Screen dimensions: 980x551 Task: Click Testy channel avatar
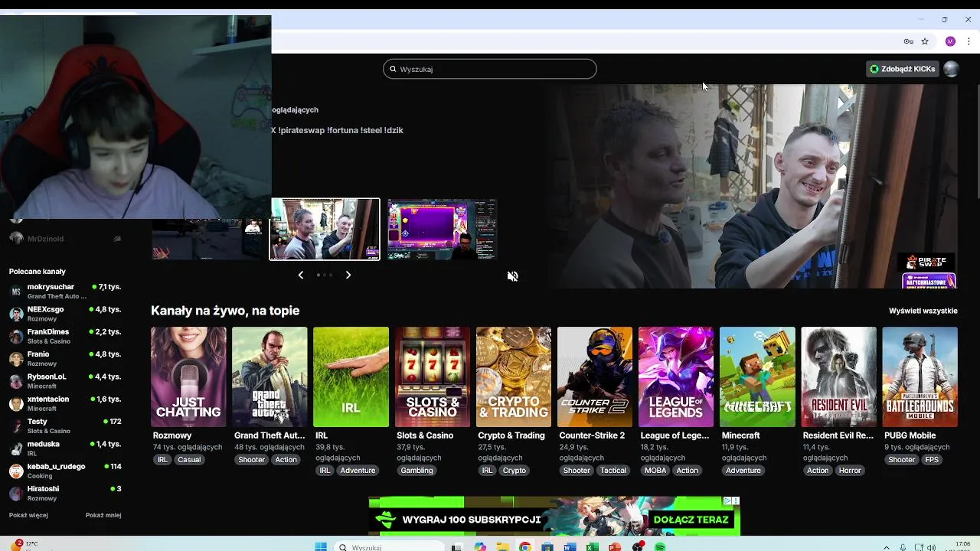16,426
